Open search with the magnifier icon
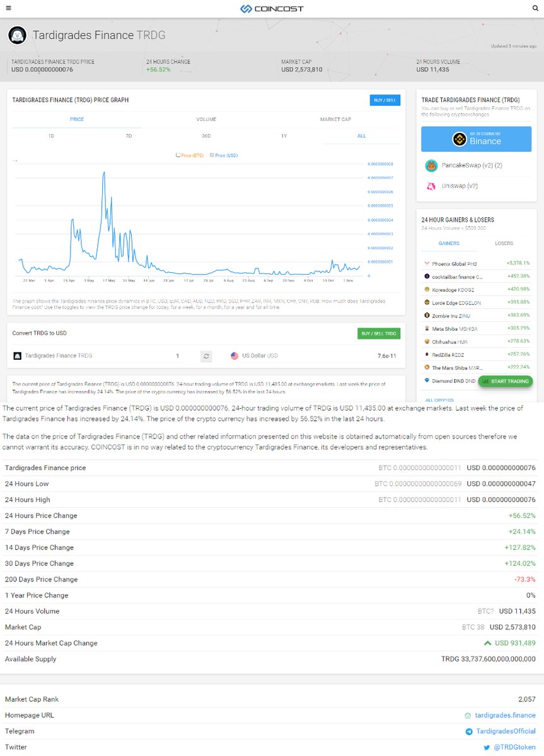This screenshot has height=756, width=544. click(536, 8)
